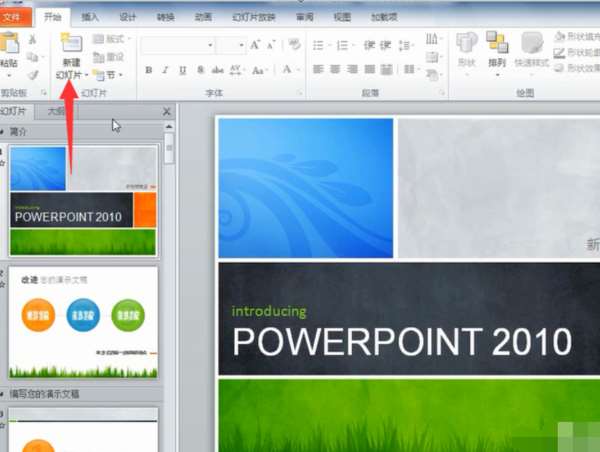Toggle Center paragraph alignment
This screenshot has height=452, width=600.
click(335, 69)
